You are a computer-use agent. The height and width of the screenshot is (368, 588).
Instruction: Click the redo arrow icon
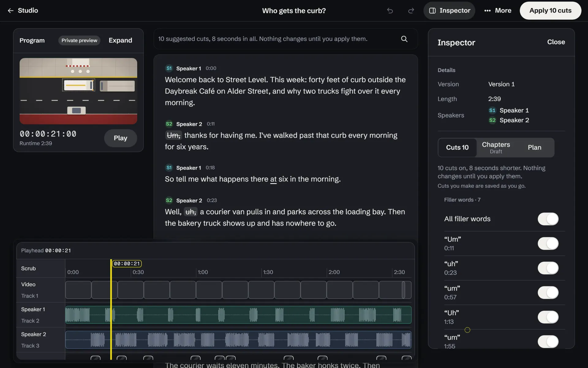click(411, 11)
